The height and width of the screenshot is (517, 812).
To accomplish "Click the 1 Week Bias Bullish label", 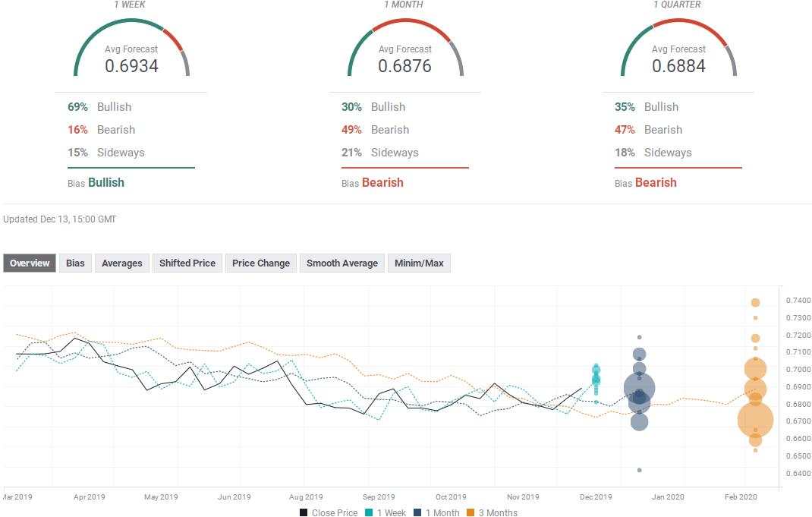I will coord(96,182).
